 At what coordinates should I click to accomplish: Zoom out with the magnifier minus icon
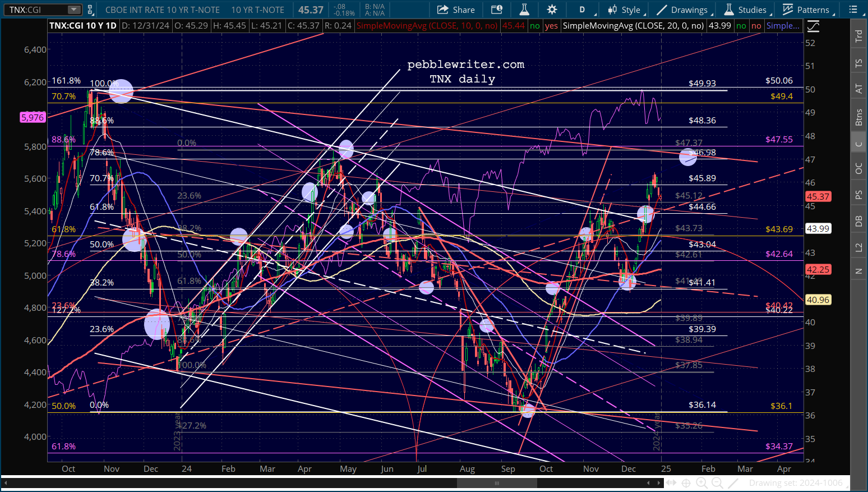(717, 483)
